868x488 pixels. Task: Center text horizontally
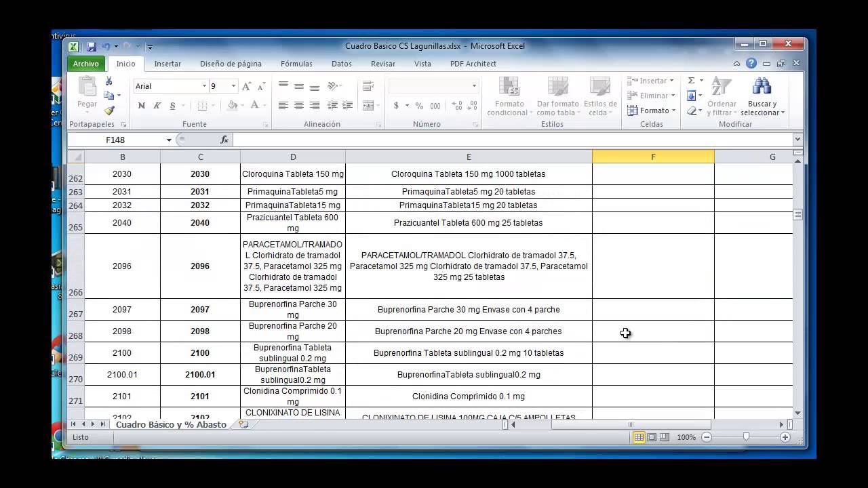pyautogui.click(x=299, y=106)
